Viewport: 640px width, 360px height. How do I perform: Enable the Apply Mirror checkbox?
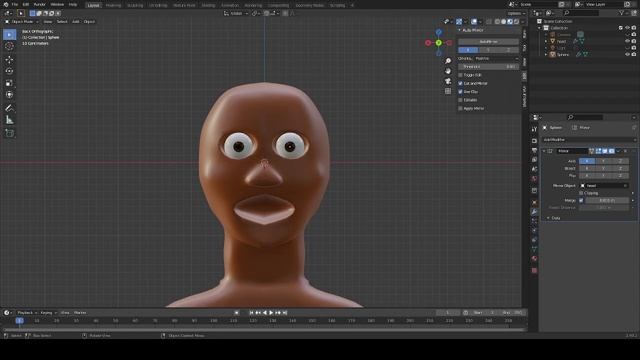tap(460, 109)
